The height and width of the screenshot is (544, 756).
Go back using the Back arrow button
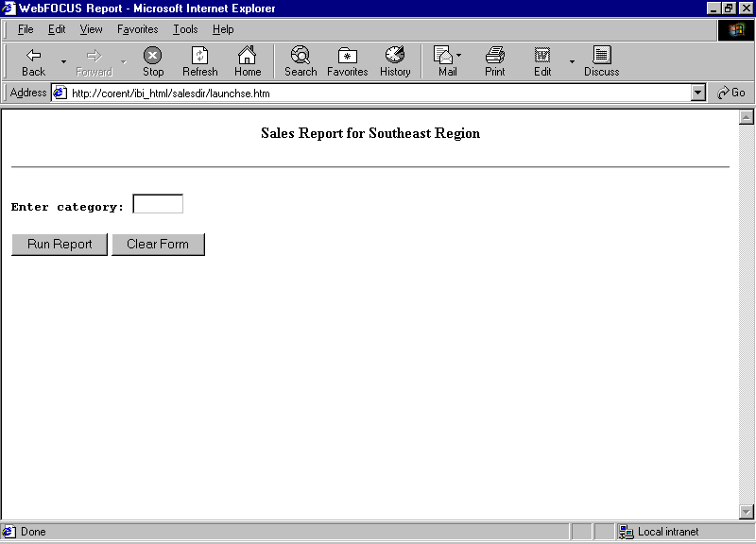tap(33, 61)
